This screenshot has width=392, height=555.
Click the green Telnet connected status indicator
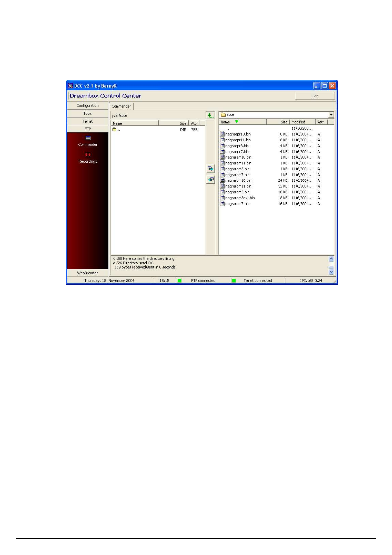tap(234, 281)
